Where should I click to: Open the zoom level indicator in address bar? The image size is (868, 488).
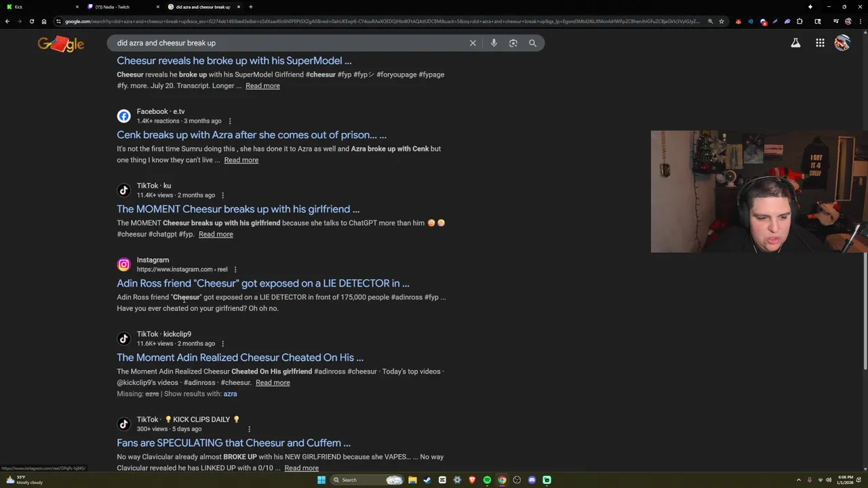point(710,21)
